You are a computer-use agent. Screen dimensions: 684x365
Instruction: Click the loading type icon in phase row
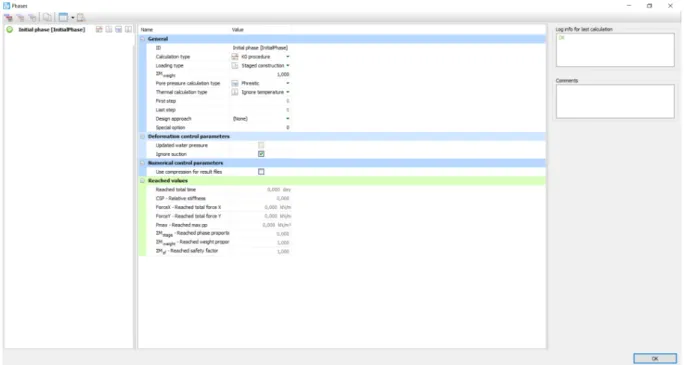[109, 30]
